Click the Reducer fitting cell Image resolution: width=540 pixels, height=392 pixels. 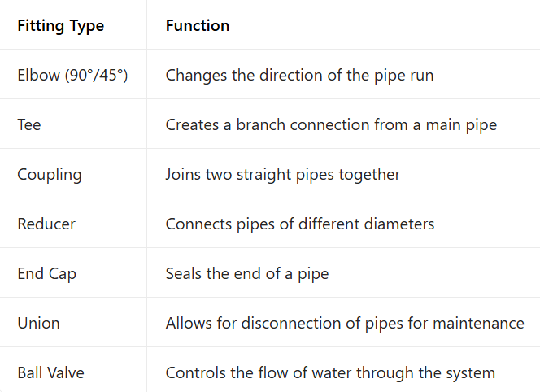48,224
